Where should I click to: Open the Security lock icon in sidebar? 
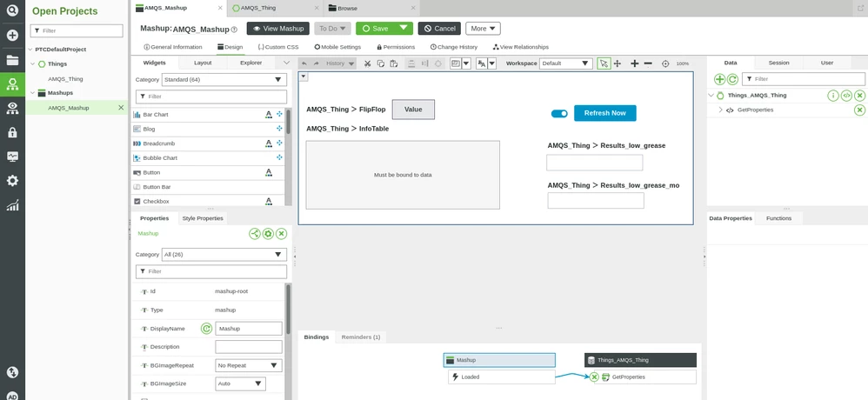12,132
